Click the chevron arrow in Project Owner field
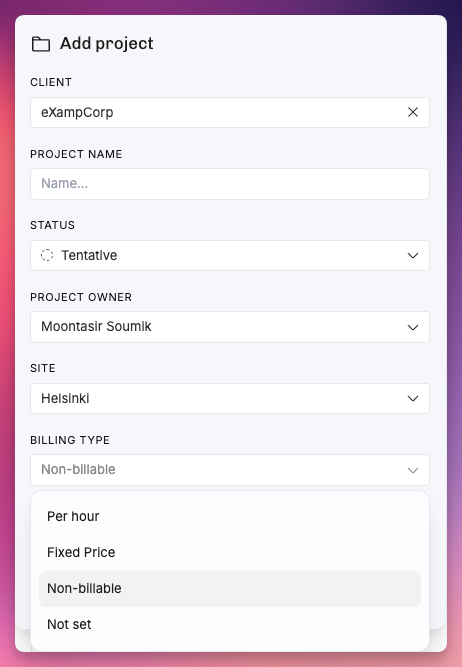This screenshot has width=462, height=667. pos(413,327)
